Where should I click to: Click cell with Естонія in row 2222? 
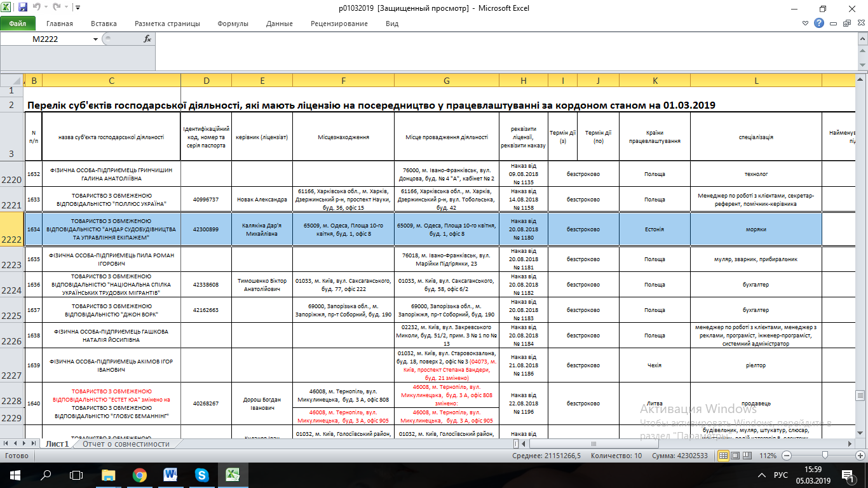[x=654, y=229]
